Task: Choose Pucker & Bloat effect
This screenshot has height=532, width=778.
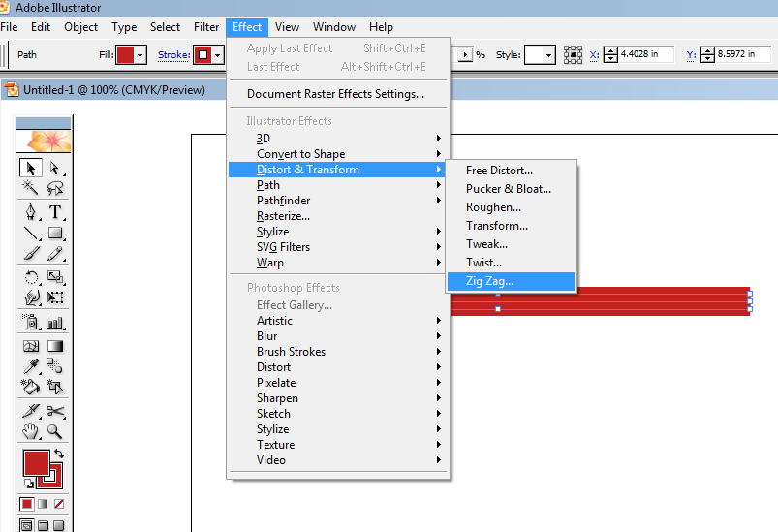Action: tap(511, 189)
